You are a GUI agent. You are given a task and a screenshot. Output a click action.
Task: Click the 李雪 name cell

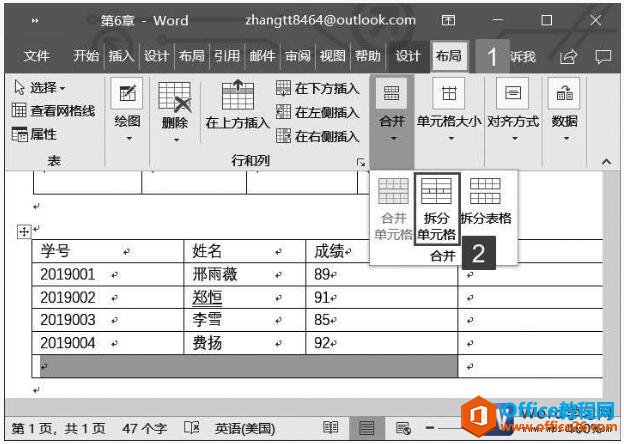tap(244, 320)
